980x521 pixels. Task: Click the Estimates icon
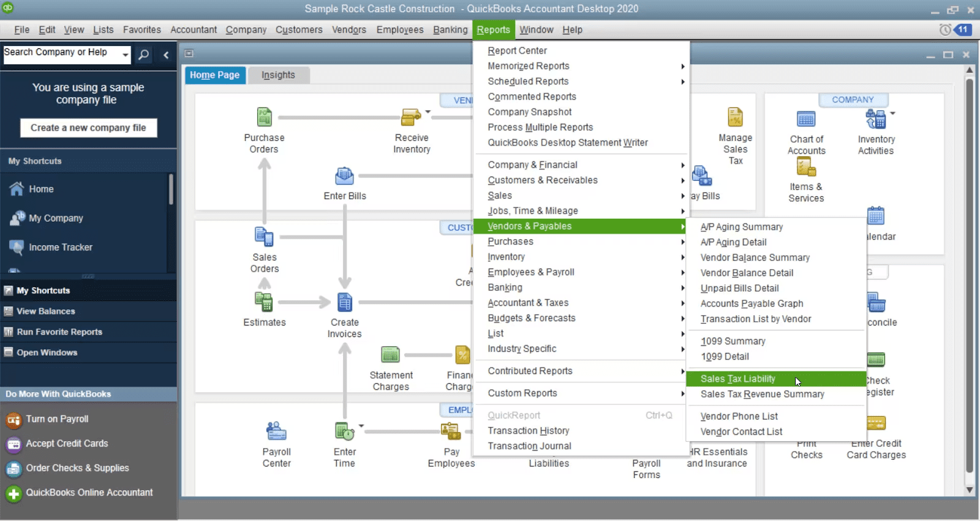tap(264, 302)
